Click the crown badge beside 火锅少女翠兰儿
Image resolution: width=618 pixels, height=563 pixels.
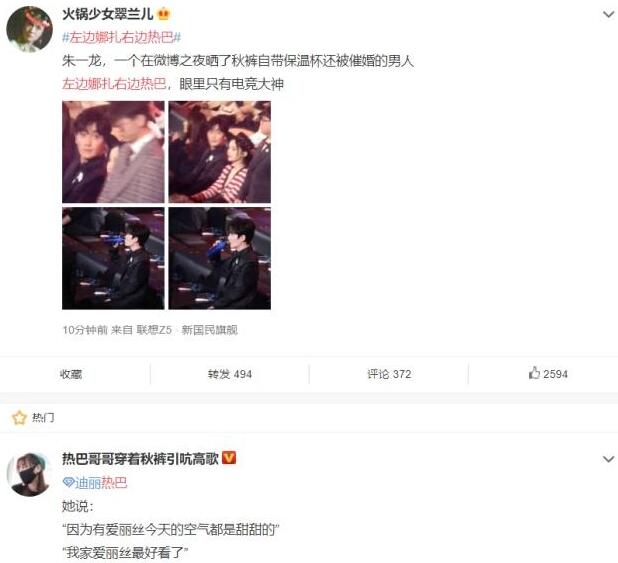[x=163, y=15]
